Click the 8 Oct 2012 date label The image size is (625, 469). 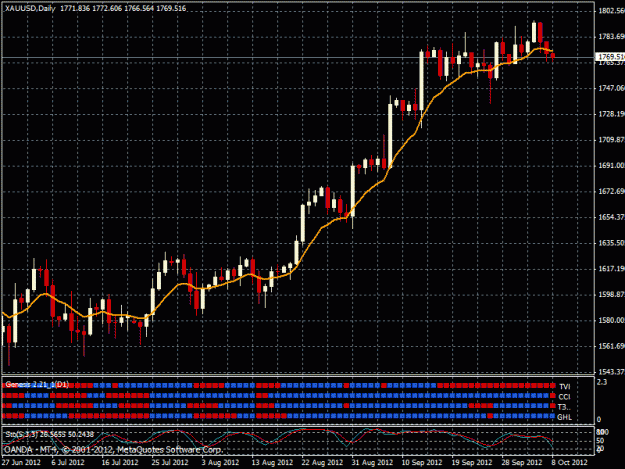(570, 462)
